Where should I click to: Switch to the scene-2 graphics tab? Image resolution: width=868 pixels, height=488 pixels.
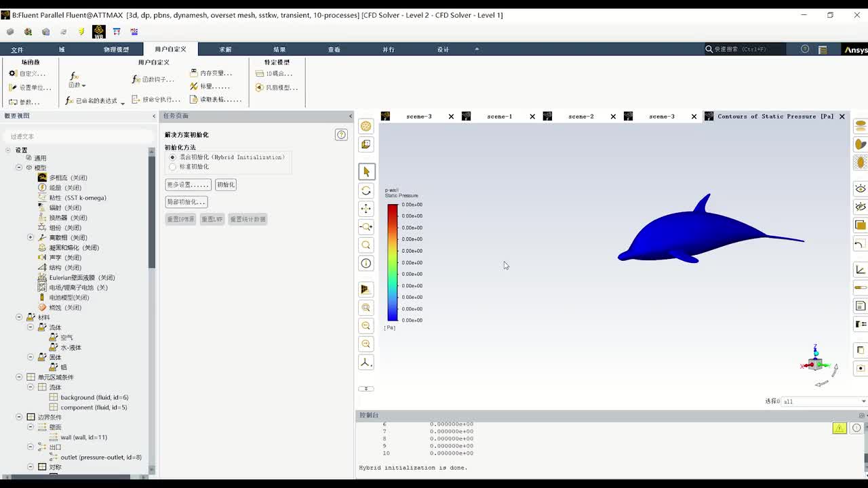[580, 117]
